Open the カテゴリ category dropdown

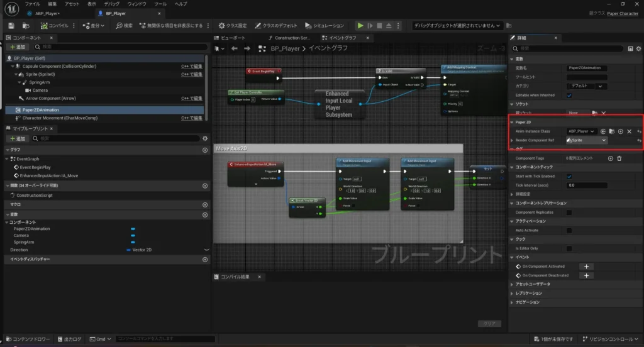click(x=587, y=86)
